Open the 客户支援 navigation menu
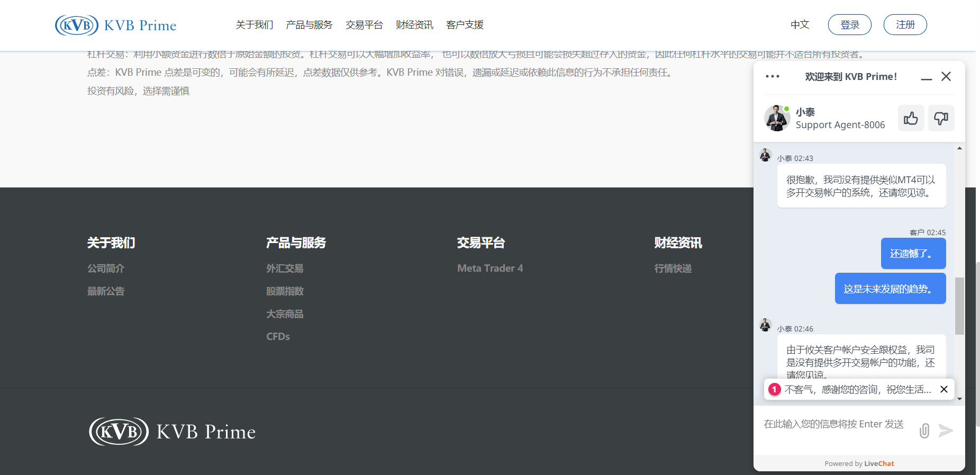This screenshot has width=980, height=475. [465, 25]
